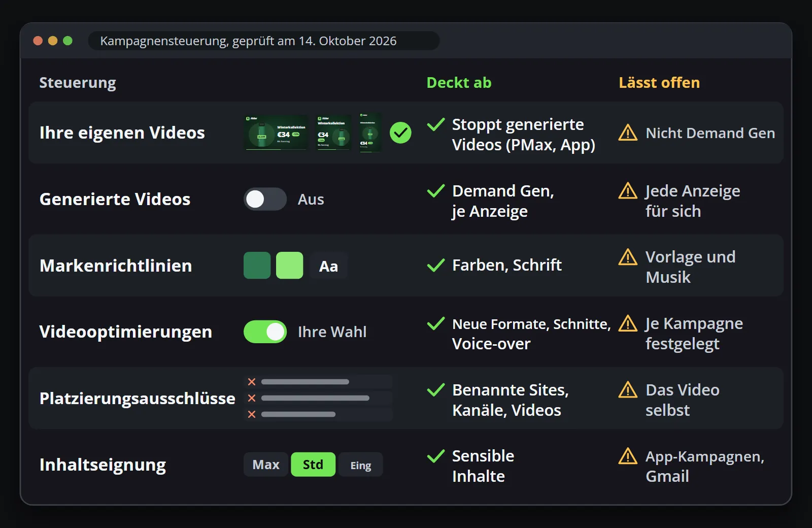Screen dimensions: 812x528
Task: Open the Aa brand font tile
Action: [329, 266]
